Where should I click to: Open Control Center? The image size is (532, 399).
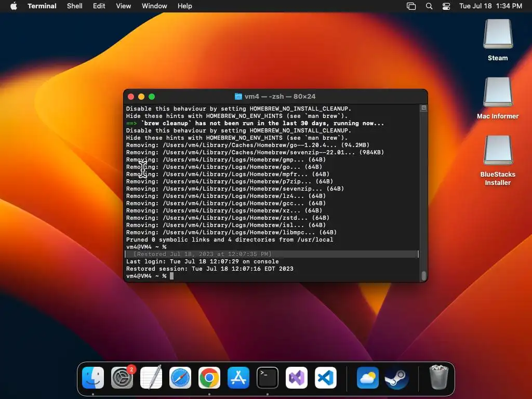click(x=446, y=6)
